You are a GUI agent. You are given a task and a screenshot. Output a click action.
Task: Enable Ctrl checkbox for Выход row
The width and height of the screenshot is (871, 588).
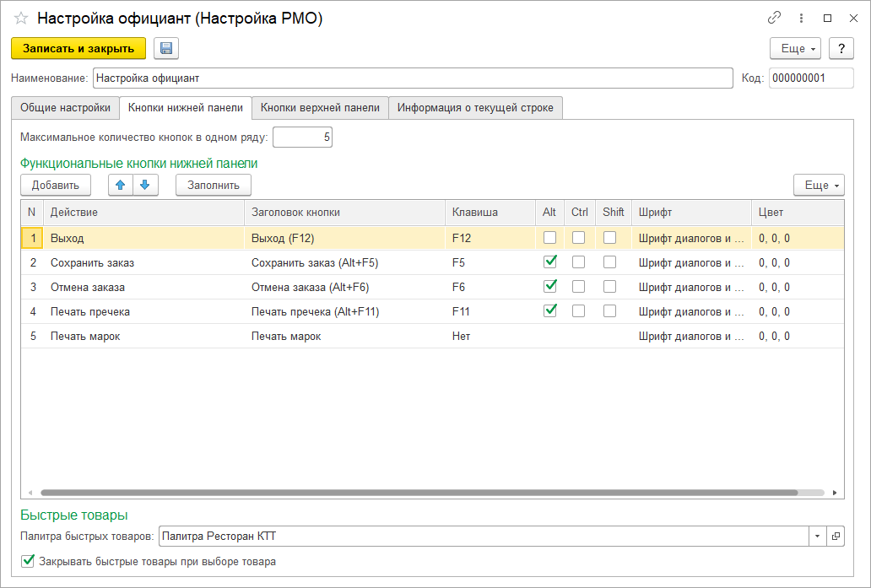[579, 238]
